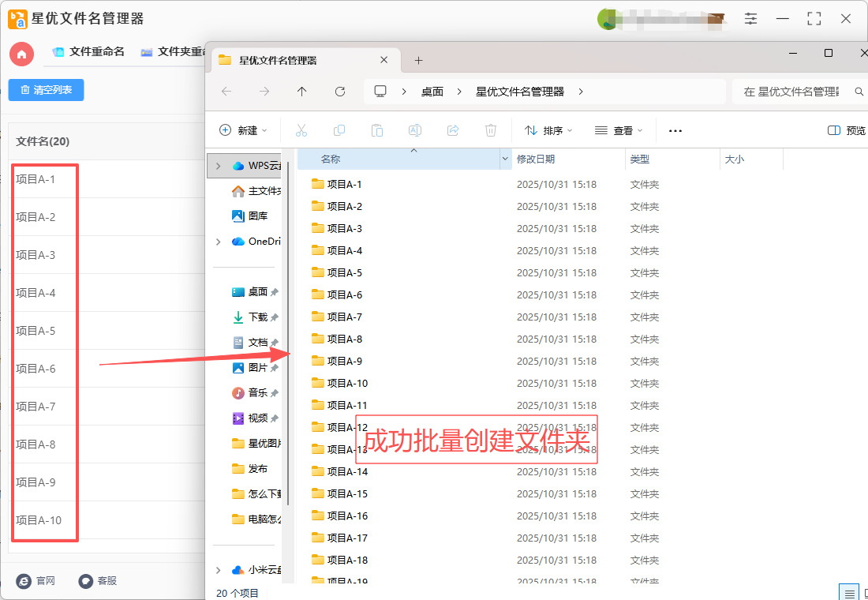Click the search magnifier icon
This screenshot has height=600, width=868.
859,92
